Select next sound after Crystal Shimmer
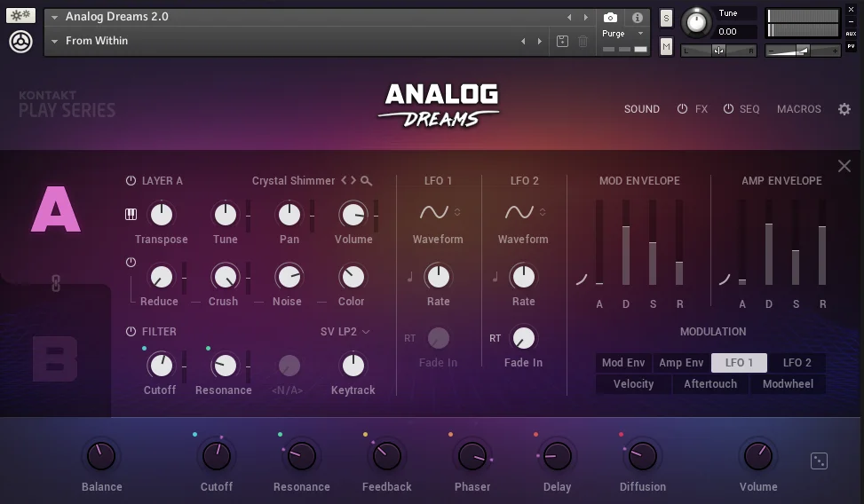The width and height of the screenshot is (864, 504). click(x=353, y=181)
